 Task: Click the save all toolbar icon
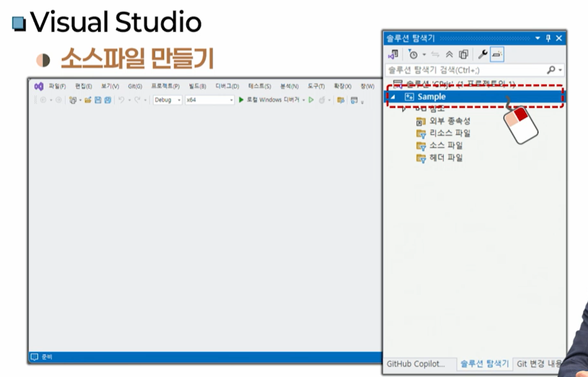(108, 100)
